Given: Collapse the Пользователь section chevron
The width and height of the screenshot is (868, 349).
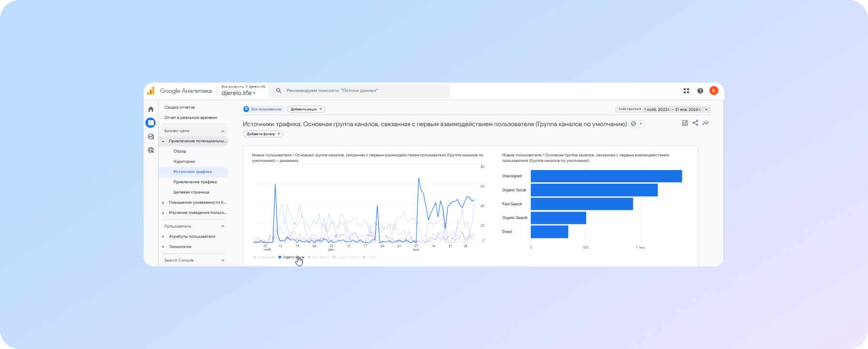Looking at the screenshot, I should (x=223, y=226).
